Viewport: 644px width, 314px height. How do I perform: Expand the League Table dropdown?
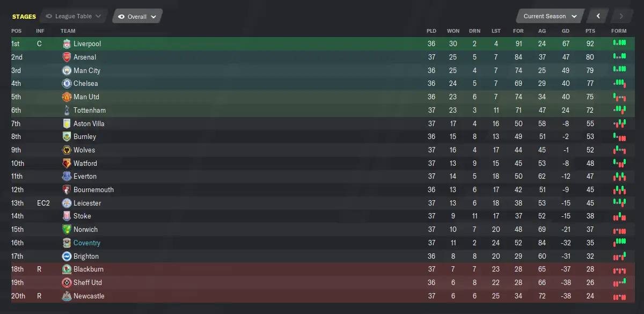(x=74, y=16)
